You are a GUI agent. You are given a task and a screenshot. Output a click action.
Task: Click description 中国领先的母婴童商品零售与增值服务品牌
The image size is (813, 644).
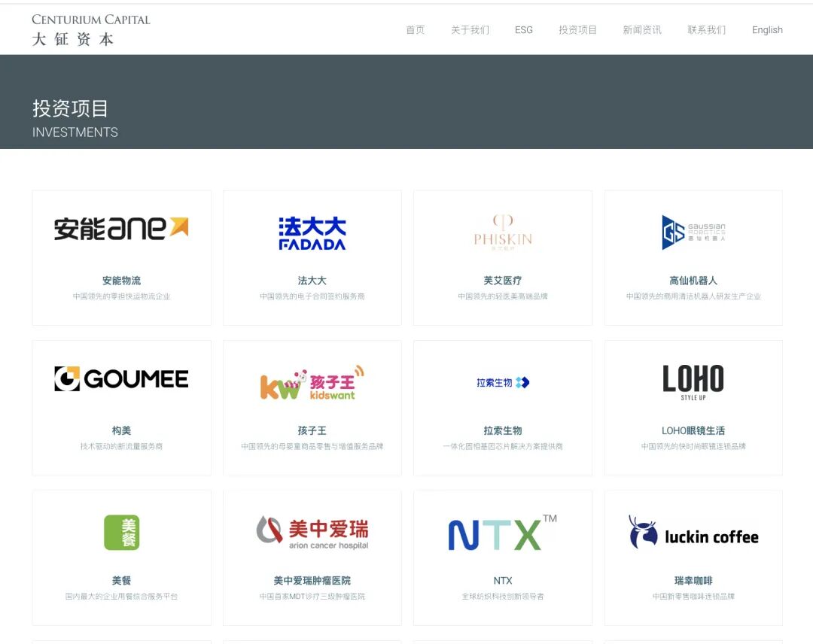pos(312,446)
